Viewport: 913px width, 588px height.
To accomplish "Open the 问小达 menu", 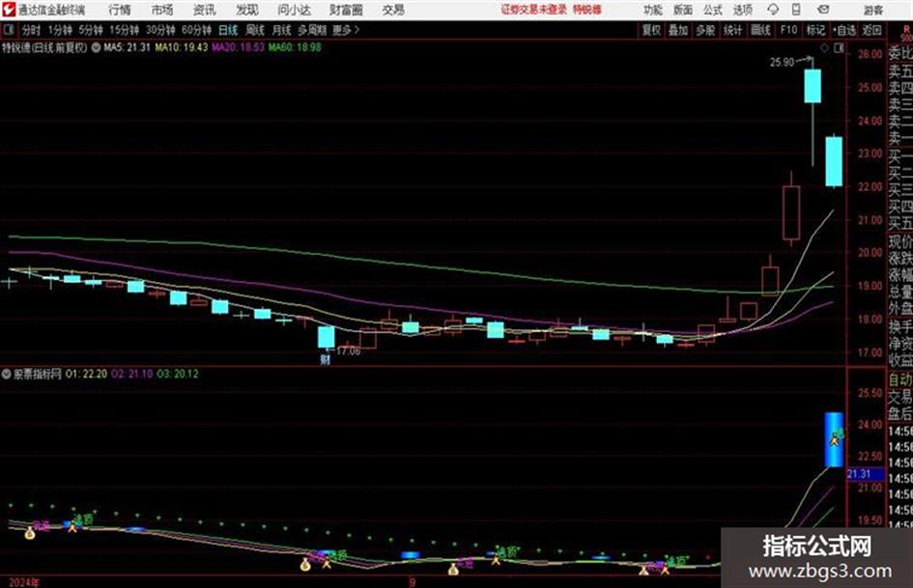I will coord(294,10).
